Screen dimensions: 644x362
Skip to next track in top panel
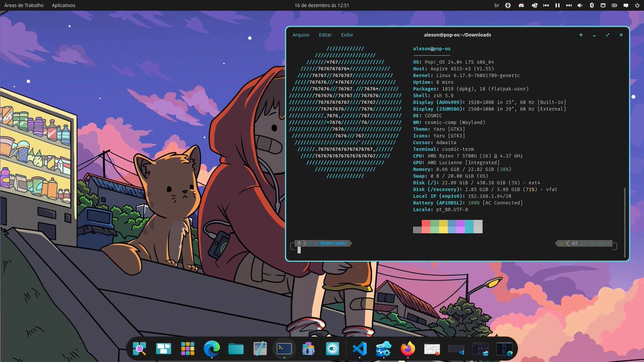[x=569, y=5]
